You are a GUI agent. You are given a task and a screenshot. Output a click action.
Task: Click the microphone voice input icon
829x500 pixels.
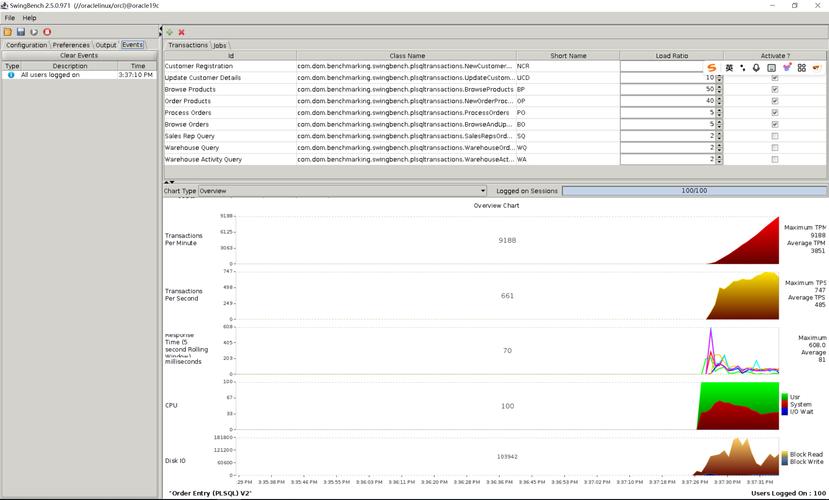[x=757, y=68]
